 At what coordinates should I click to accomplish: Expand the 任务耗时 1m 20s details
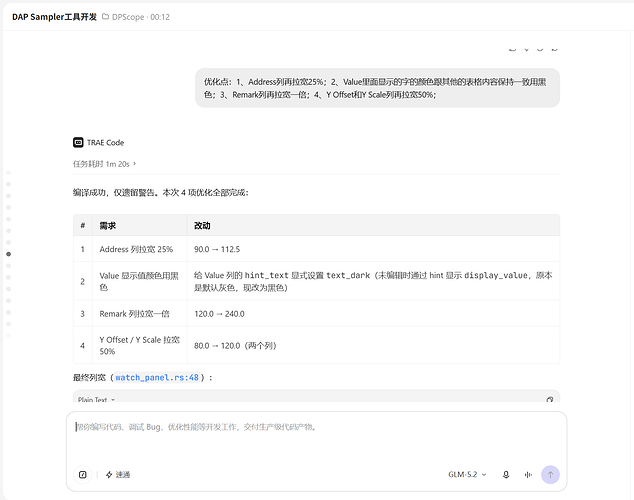click(104, 164)
